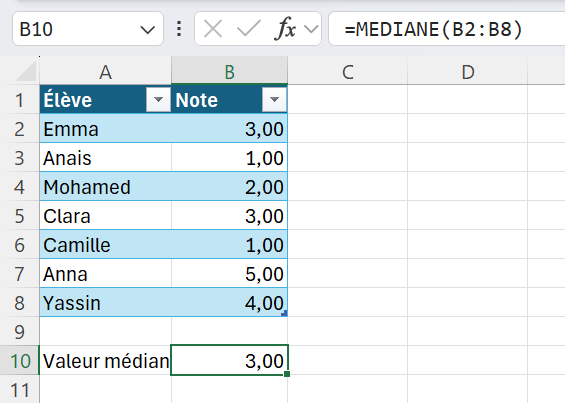
Task: Click the three-dot formula bar handle
Action: pyautogui.click(x=179, y=29)
